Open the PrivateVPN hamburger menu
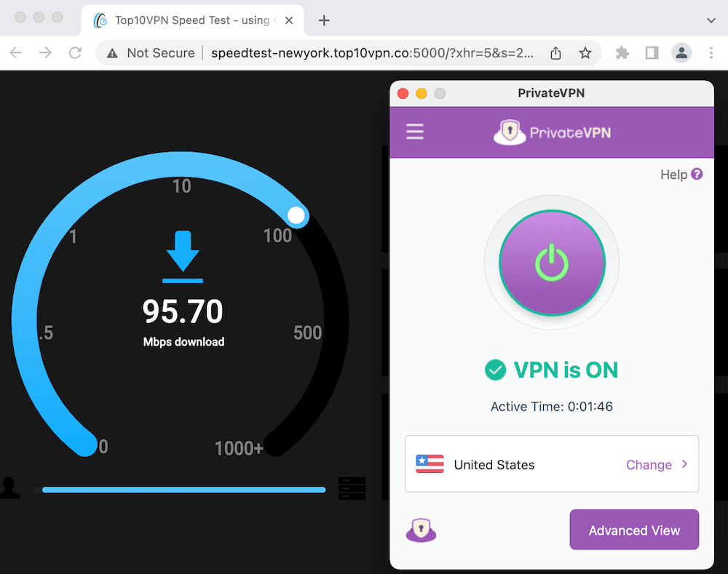This screenshot has width=728, height=574. click(x=415, y=132)
